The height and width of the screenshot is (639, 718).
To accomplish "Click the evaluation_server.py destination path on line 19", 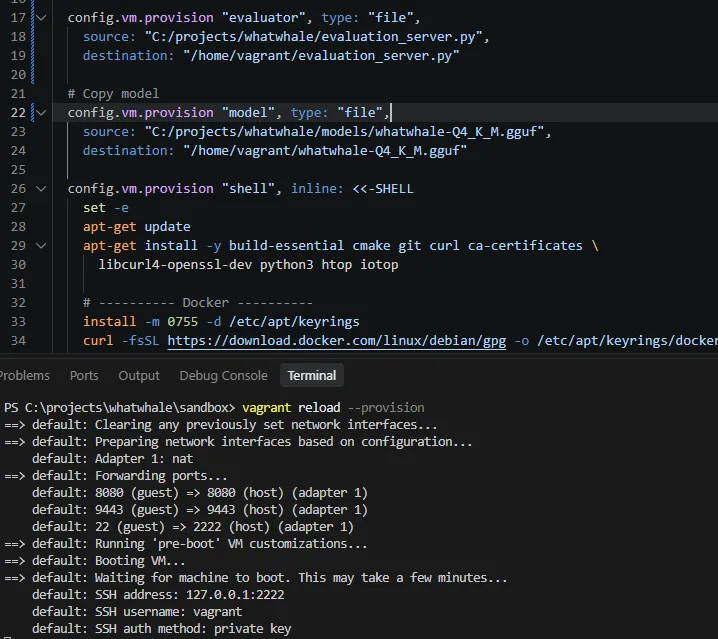I will [321, 56].
